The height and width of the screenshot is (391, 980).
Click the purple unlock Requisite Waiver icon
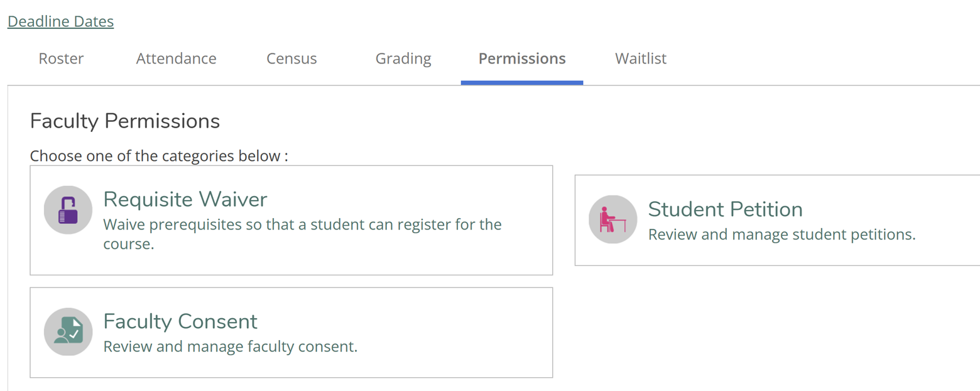click(x=68, y=210)
